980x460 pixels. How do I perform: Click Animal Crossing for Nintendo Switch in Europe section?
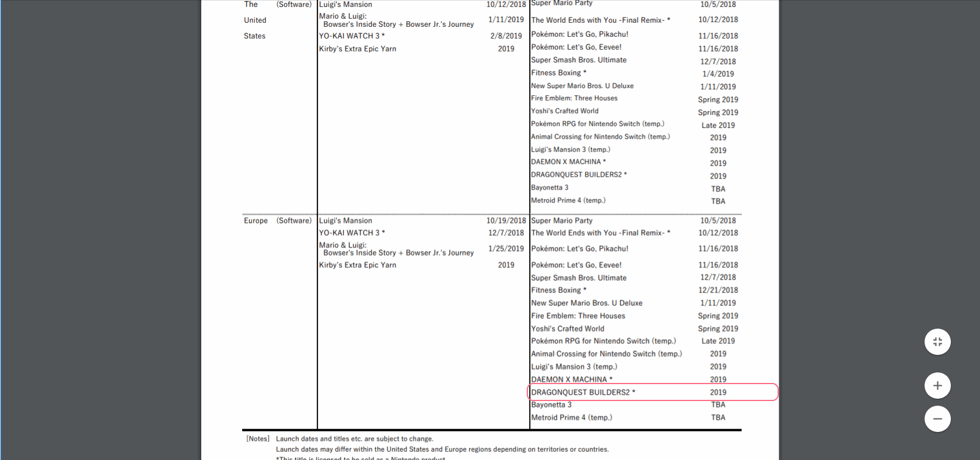click(x=606, y=354)
